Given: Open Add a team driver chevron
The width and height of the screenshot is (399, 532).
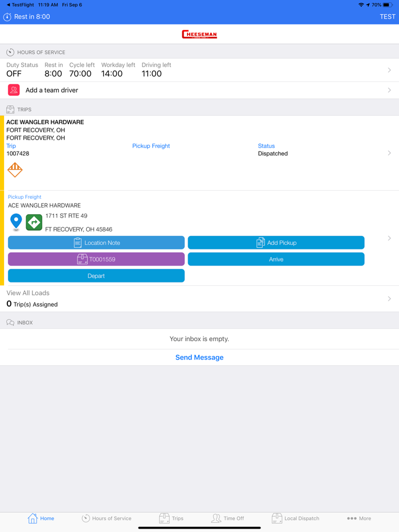Looking at the screenshot, I should [x=389, y=90].
